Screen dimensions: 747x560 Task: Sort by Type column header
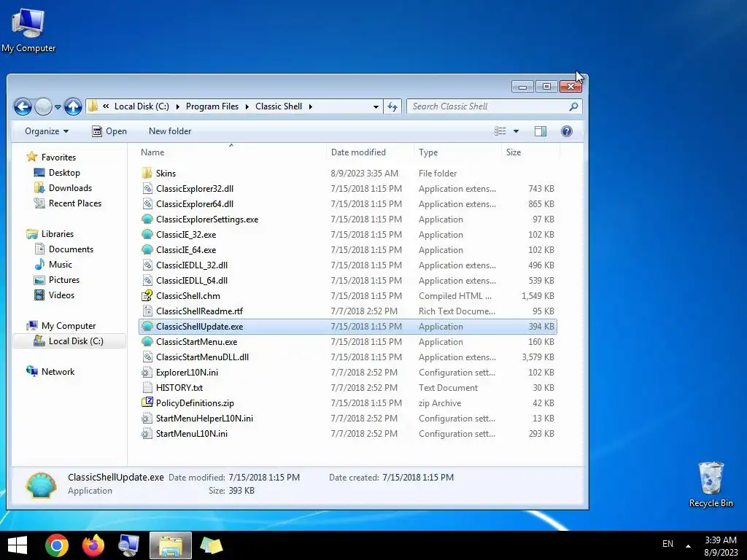tap(427, 152)
